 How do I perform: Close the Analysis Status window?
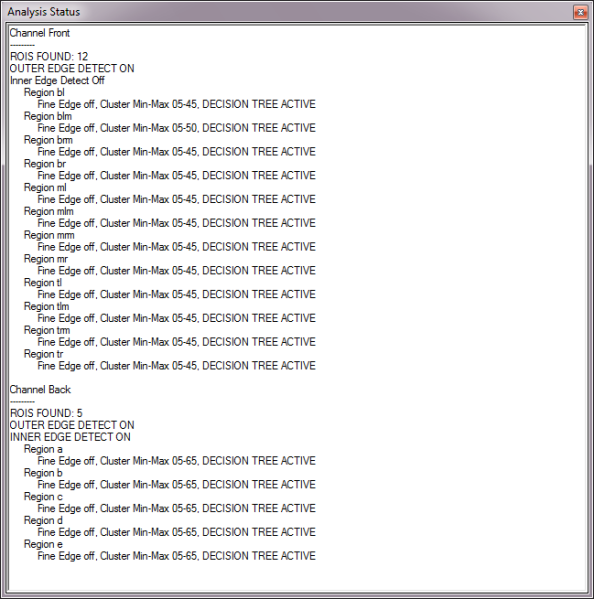point(580,13)
